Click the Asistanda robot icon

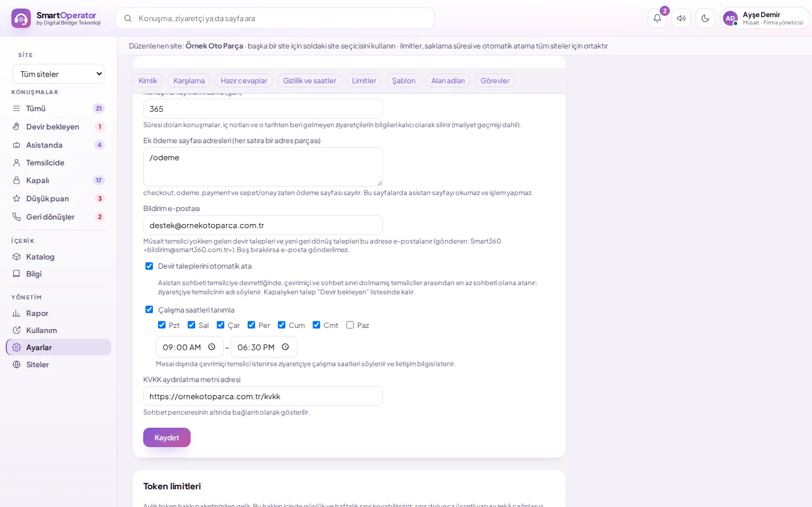click(17, 145)
